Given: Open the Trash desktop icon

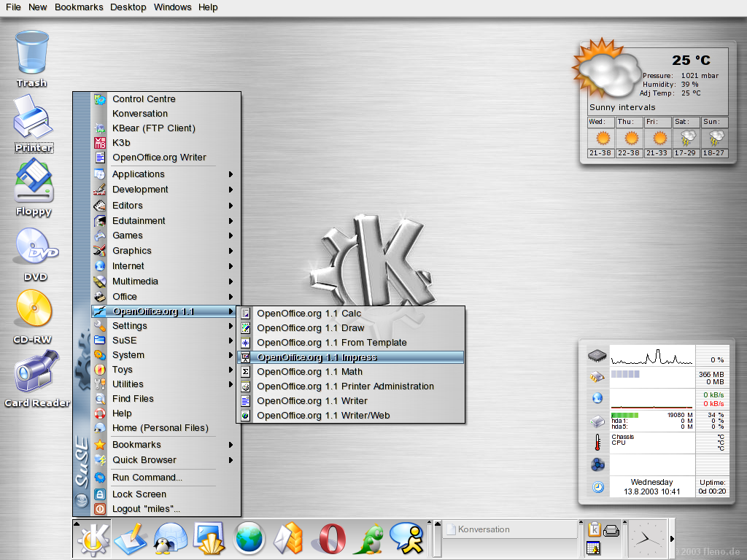Looking at the screenshot, I should [x=32, y=59].
